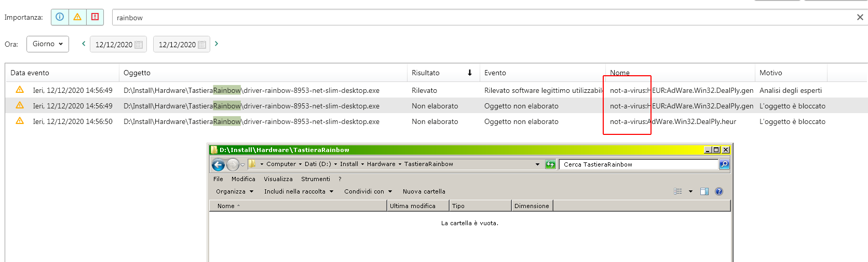Open the Visualizza menu

[278, 179]
